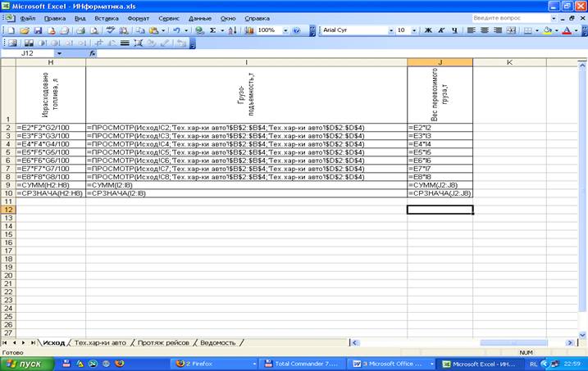Open a file with the Open folder icon
Image resolution: width=588 pixels, height=371 pixels.
click(x=25, y=30)
